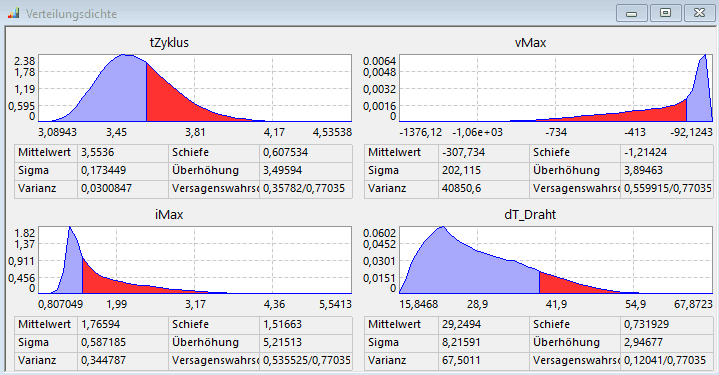
Task: Select failure probability 0,535525/0,77035
Action: [307, 360]
